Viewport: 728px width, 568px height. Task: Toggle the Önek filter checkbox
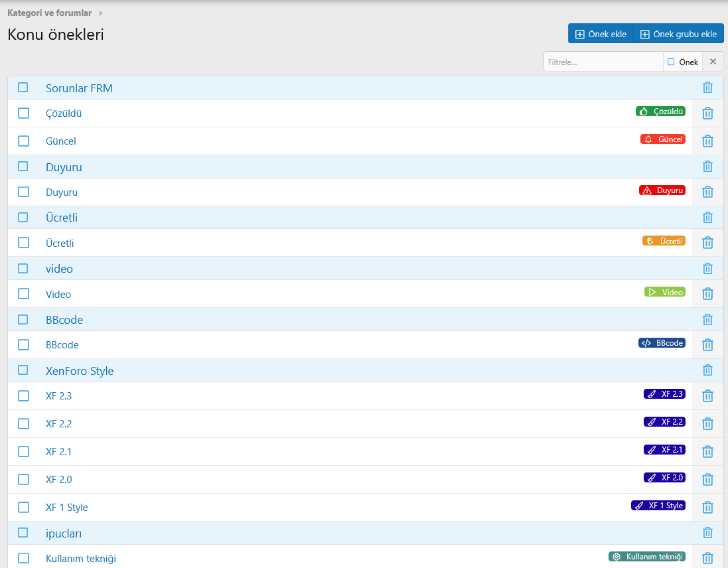point(671,62)
